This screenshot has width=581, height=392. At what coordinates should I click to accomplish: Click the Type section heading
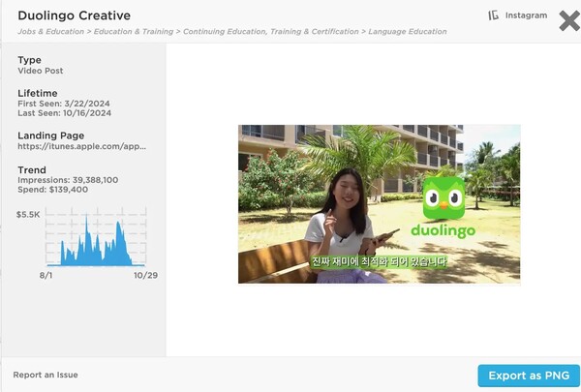point(30,60)
